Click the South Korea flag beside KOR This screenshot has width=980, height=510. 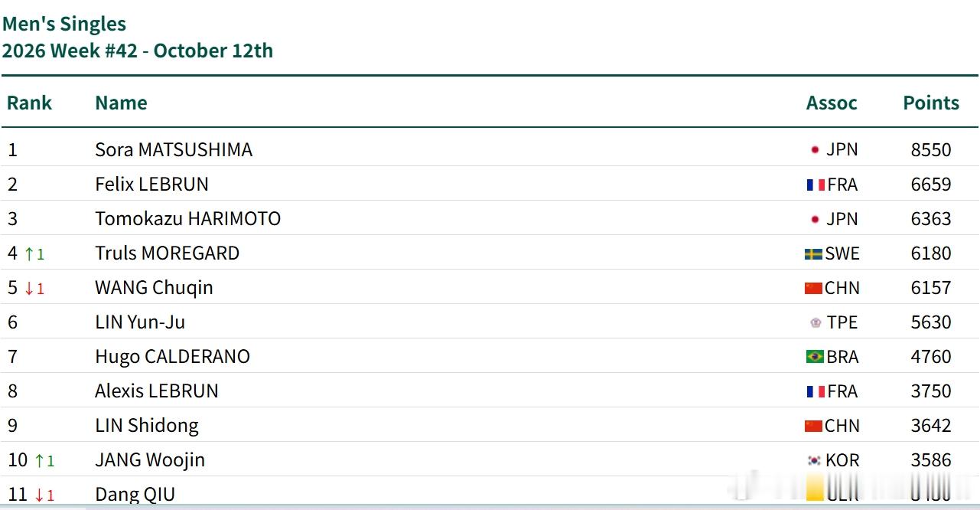tap(815, 460)
